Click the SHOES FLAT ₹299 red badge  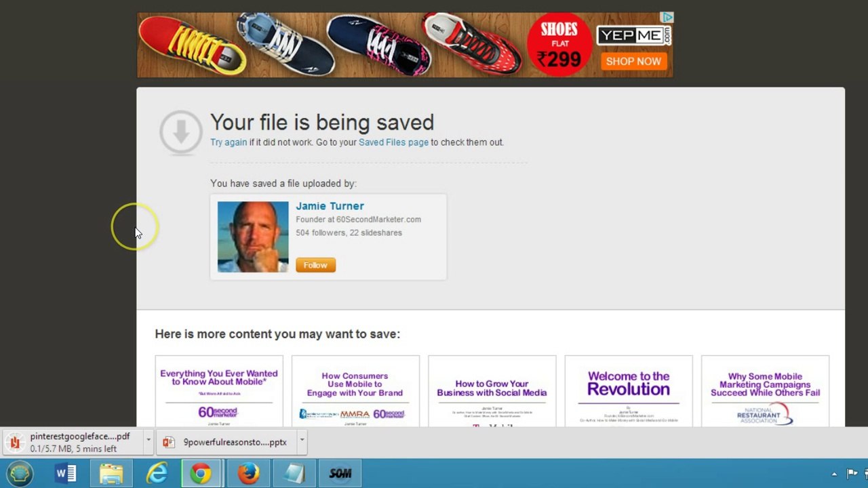(x=559, y=45)
